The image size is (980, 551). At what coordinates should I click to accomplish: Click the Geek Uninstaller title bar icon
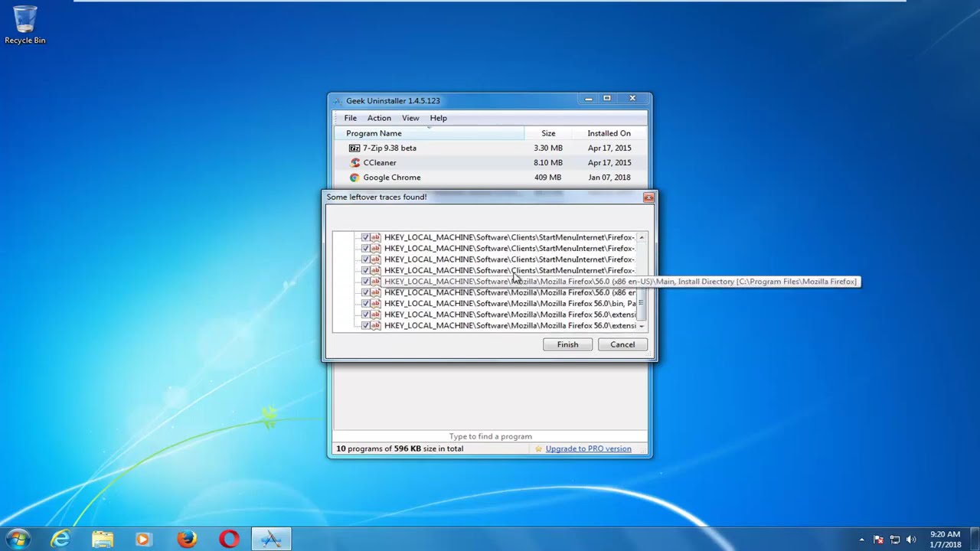(x=338, y=101)
